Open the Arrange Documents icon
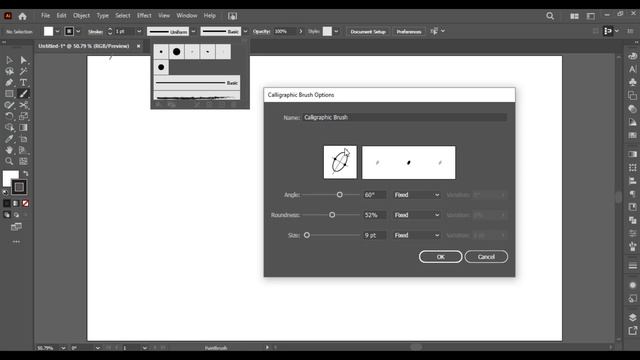Image resolution: width=640 pixels, height=360 pixels. 574,16
